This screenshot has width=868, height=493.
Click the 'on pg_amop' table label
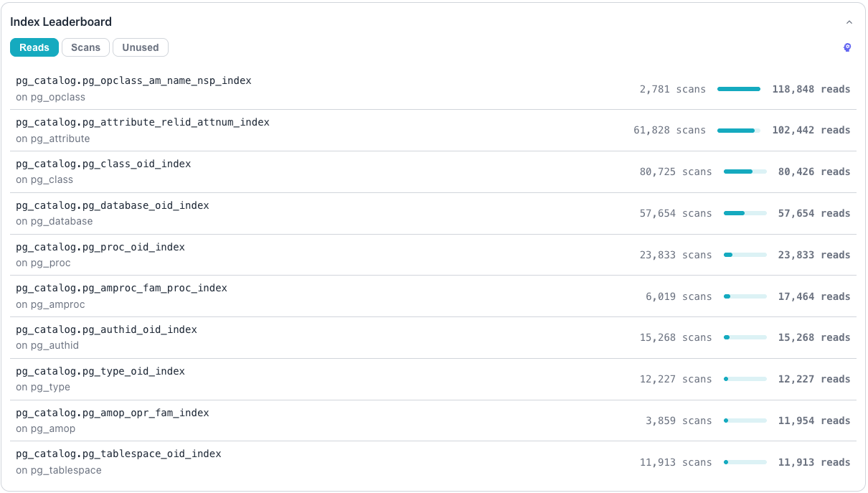coord(45,428)
